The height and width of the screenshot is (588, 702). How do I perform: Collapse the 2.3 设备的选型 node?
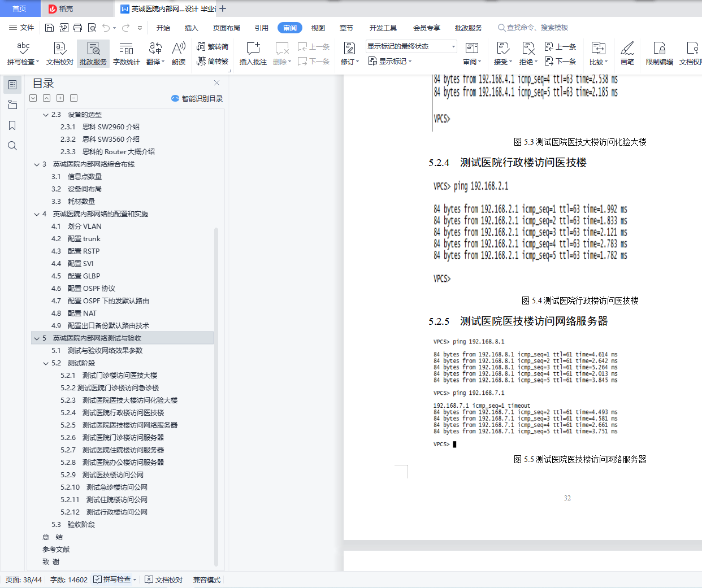click(x=46, y=115)
